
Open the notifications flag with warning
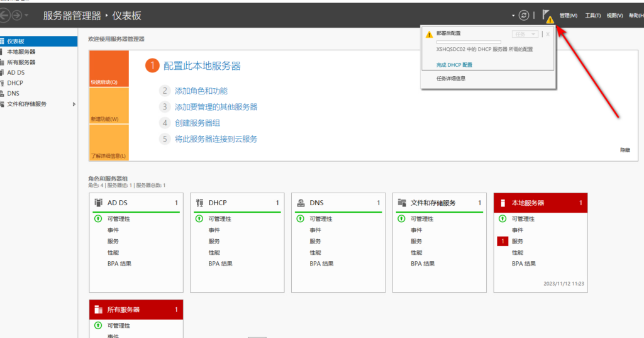pos(548,16)
